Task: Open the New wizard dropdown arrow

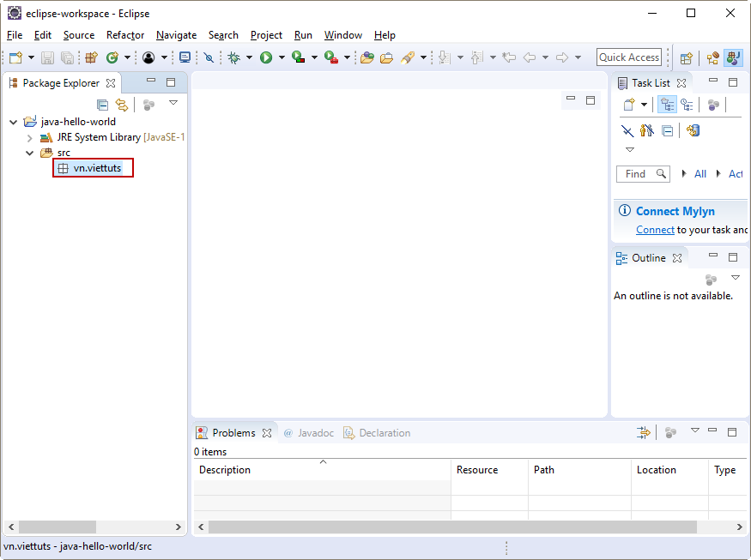Action: (x=31, y=58)
